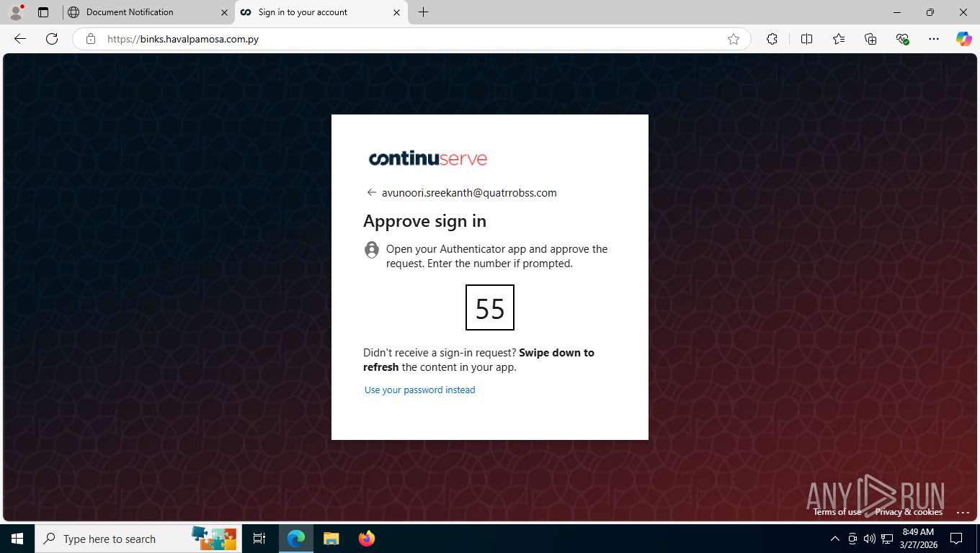The height and width of the screenshot is (553, 980).
Task: Close the Sign in to your account tab
Action: pyautogui.click(x=396, y=12)
